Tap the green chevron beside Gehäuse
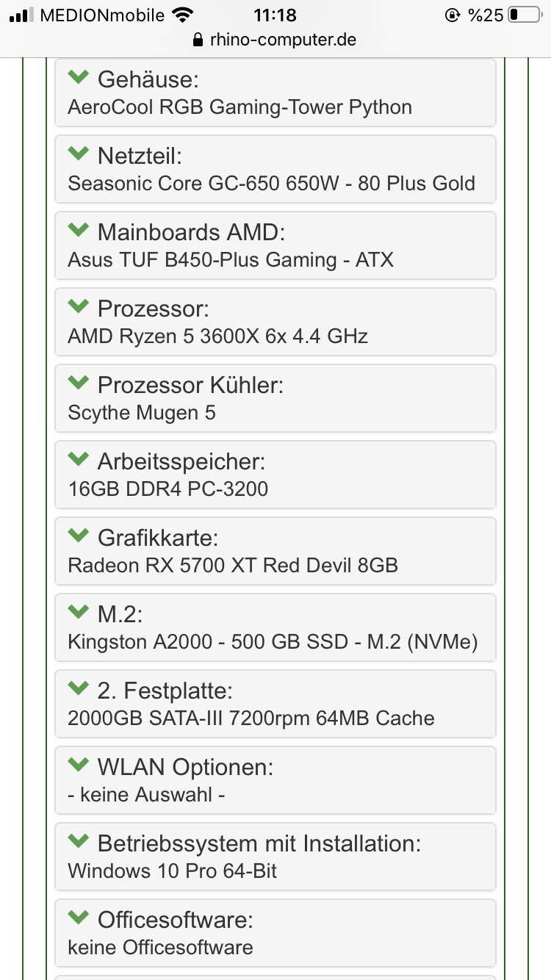This screenshot has width=551, height=980. (78, 77)
